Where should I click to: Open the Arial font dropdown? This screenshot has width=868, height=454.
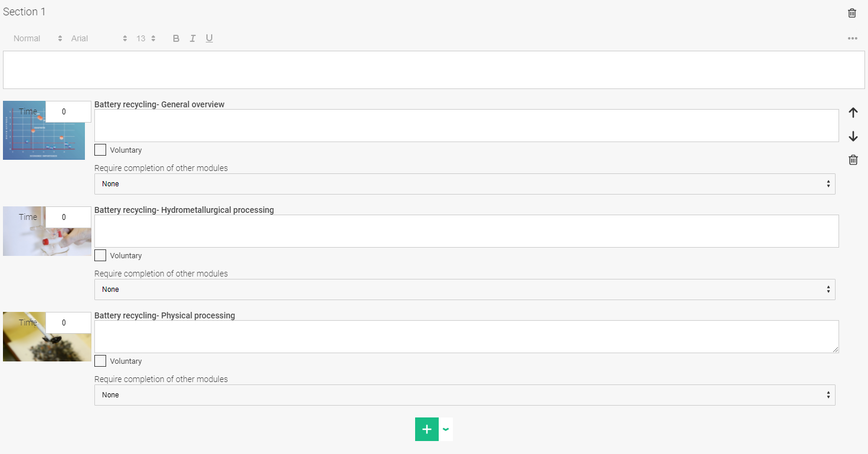click(x=99, y=38)
